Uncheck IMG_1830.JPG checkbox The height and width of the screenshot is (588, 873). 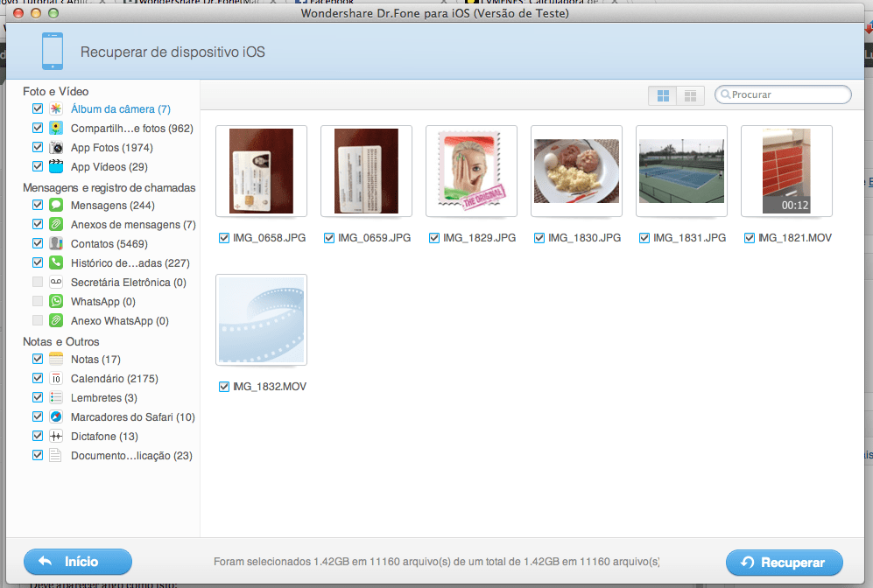539,238
